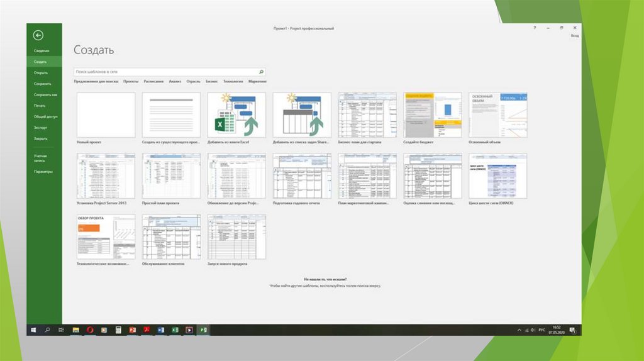Image resolution: width=644 pixels, height=361 pixels.
Task: Select Бизнес-план для стартапа template
Action: tap(367, 118)
